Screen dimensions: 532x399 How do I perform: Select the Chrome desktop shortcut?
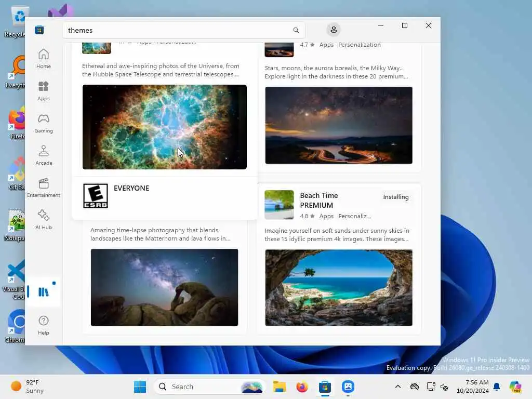(15, 326)
